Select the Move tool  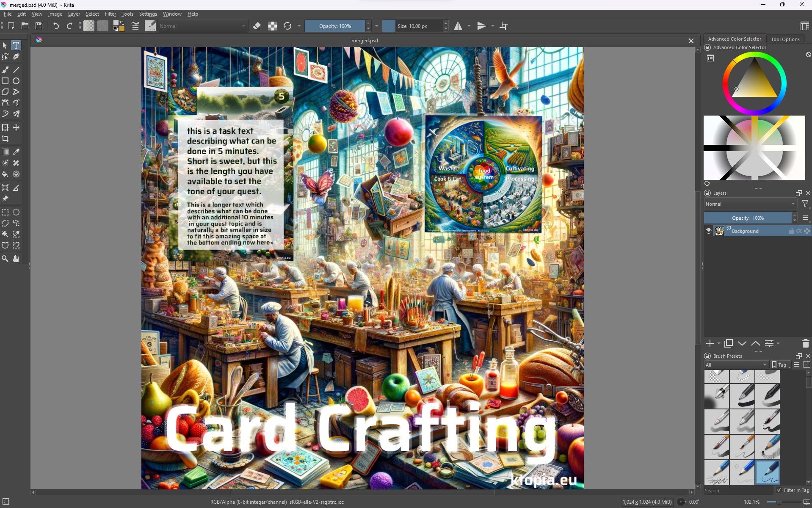16,127
